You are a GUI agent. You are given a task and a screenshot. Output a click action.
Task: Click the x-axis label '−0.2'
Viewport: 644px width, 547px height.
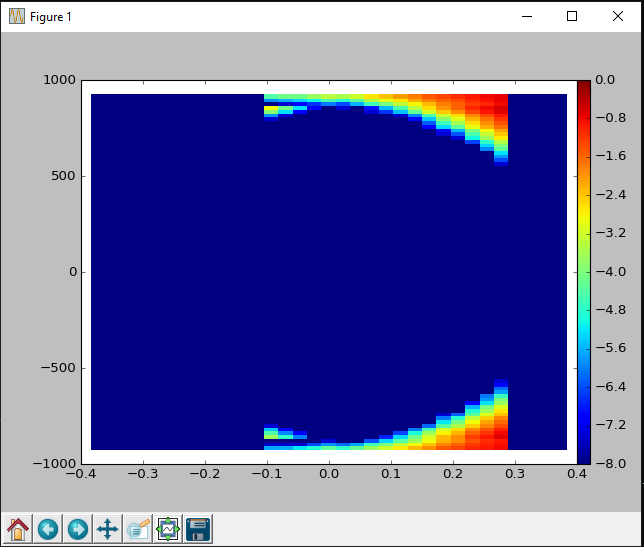click(205, 474)
